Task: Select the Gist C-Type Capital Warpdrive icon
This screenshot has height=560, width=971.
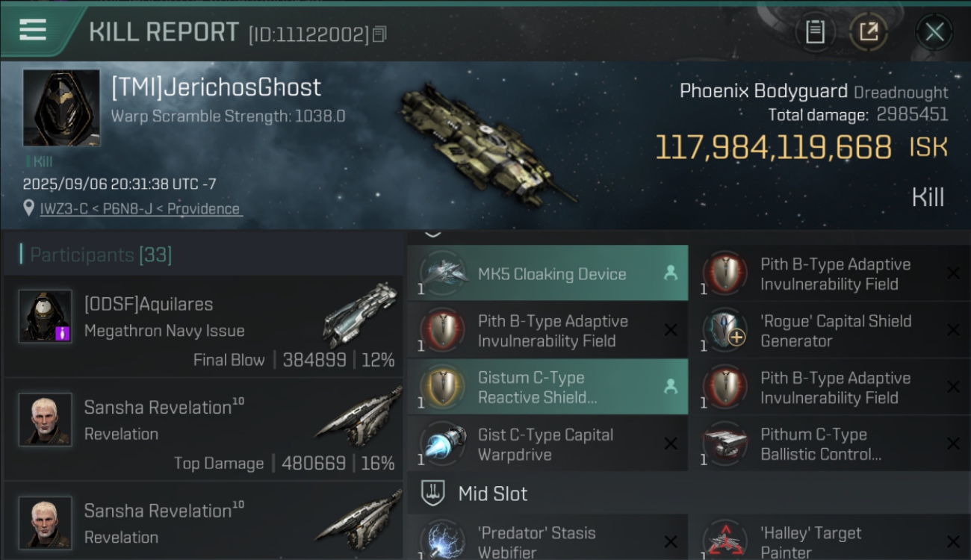Action: coord(443,444)
